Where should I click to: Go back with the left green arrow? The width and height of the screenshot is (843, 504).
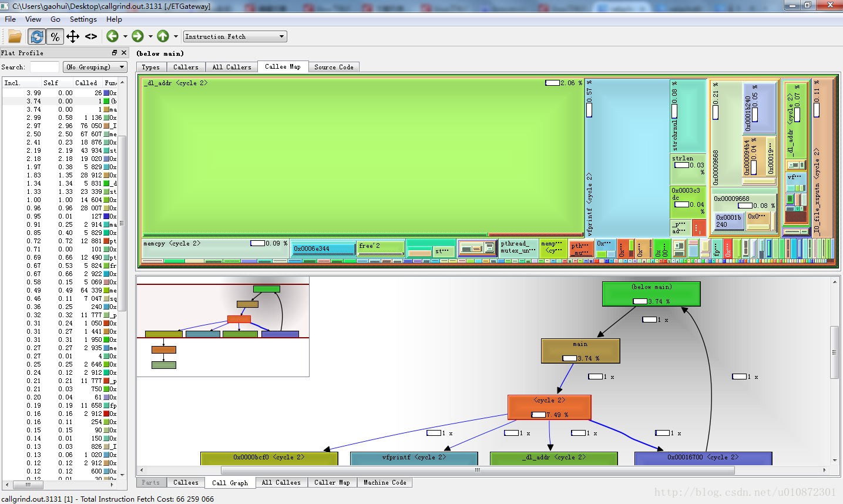(x=112, y=36)
